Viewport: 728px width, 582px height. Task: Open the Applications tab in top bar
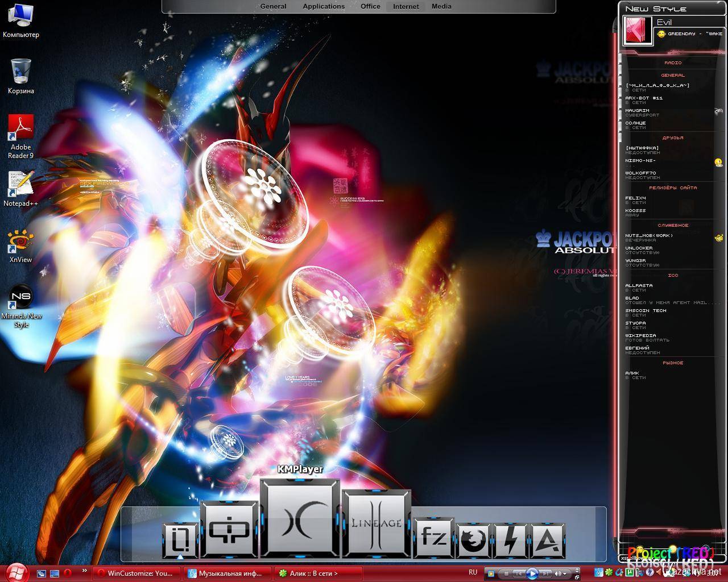(x=324, y=7)
